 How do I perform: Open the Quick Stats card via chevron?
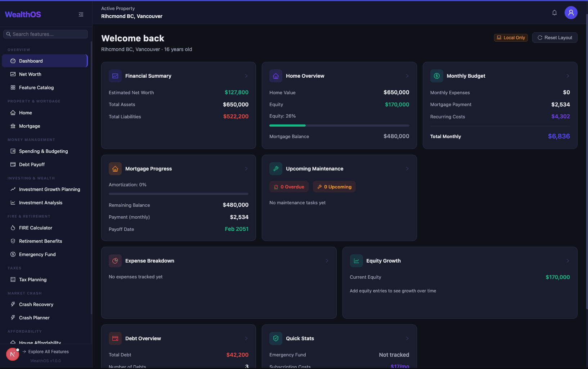[x=407, y=338]
